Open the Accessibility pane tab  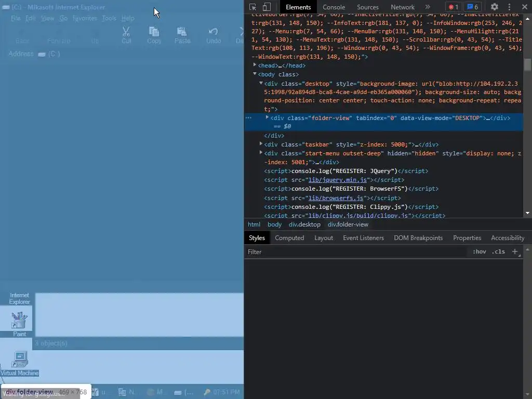point(508,238)
